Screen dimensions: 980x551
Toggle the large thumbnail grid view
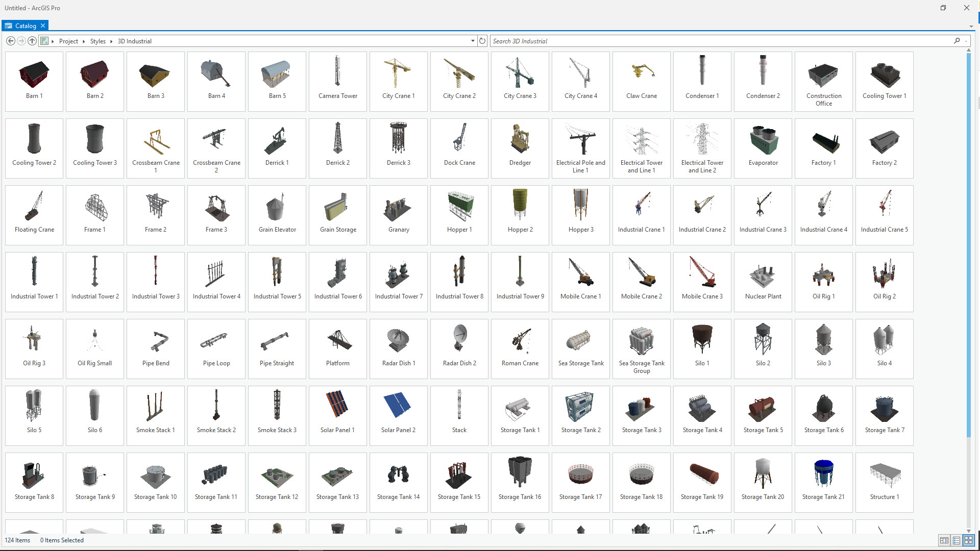click(969, 540)
